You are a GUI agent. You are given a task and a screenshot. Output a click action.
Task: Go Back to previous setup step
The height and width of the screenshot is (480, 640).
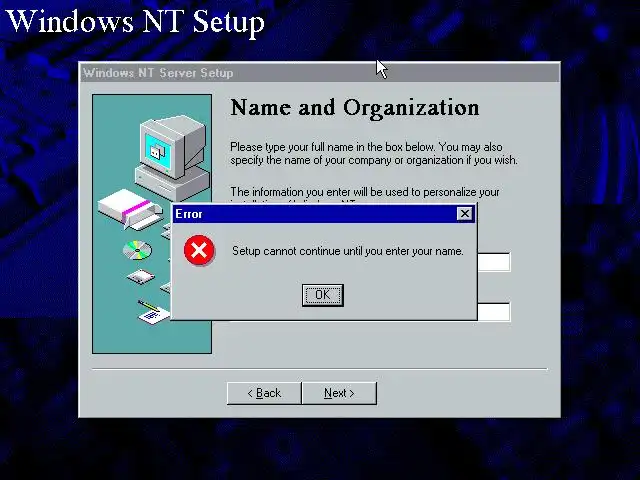pyautogui.click(x=264, y=393)
